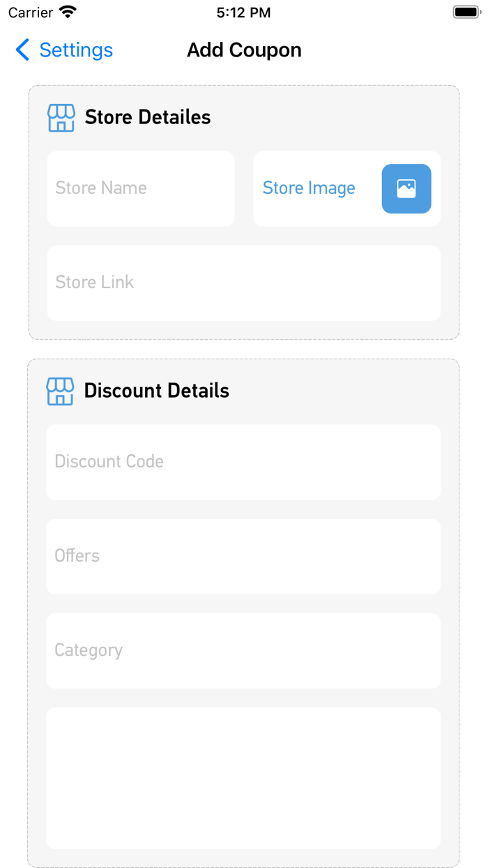The image size is (488, 868).
Task: Tap the Wi-Fi status icon
Action: (68, 13)
